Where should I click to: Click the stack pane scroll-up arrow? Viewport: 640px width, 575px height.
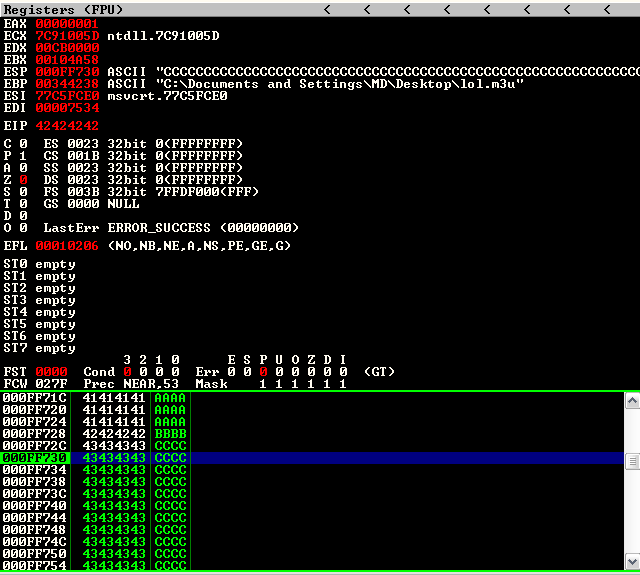click(x=632, y=401)
